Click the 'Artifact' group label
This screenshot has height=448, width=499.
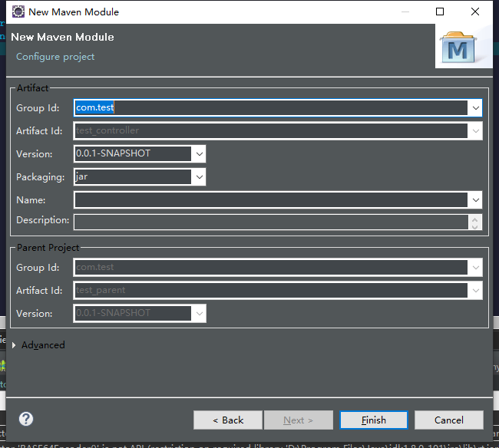coord(32,87)
